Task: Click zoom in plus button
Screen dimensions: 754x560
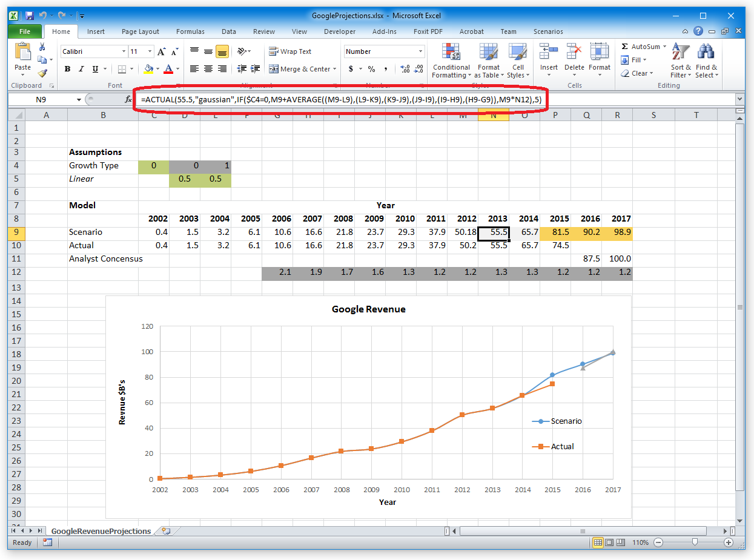Action: tap(729, 542)
